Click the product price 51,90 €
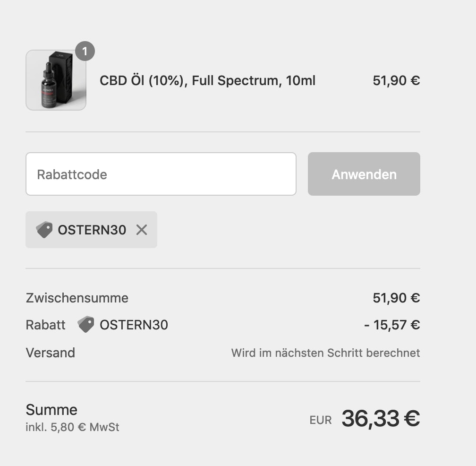The image size is (476, 466). (x=397, y=80)
